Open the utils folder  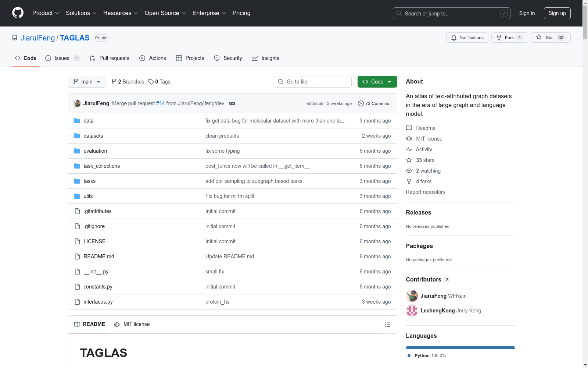[88, 196]
